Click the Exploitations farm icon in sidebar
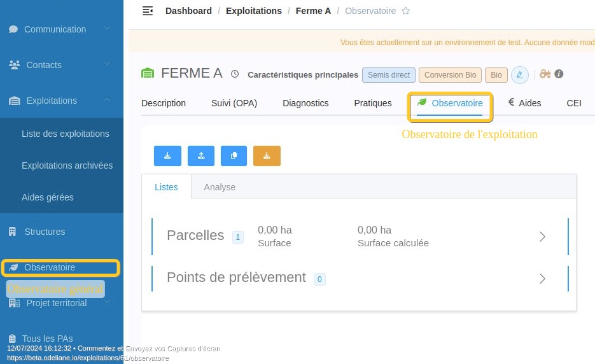This screenshot has width=595, height=364. click(15, 101)
